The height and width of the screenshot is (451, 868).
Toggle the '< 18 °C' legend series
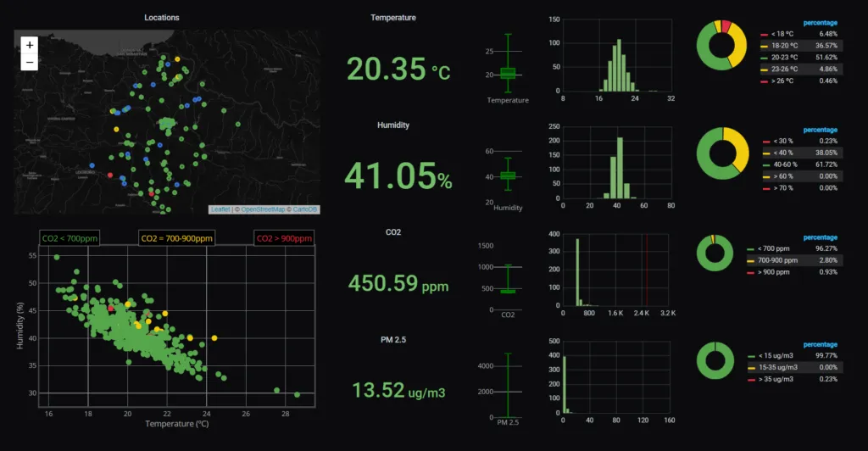point(782,34)
